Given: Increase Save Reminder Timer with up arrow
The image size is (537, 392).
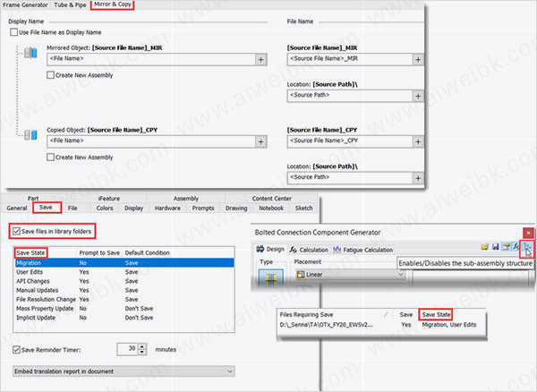Looking at the screenshot, I should [x=142, y=346].
